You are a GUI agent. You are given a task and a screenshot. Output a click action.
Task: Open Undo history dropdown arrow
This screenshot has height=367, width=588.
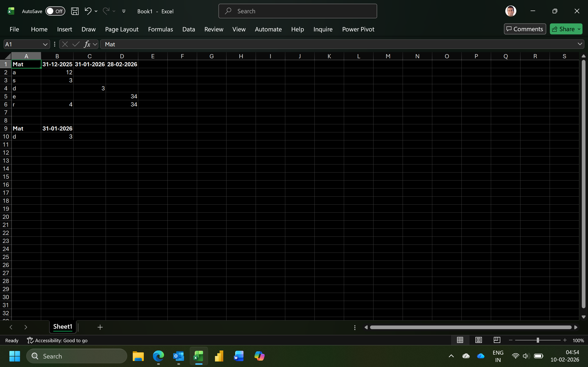[96, 11]
